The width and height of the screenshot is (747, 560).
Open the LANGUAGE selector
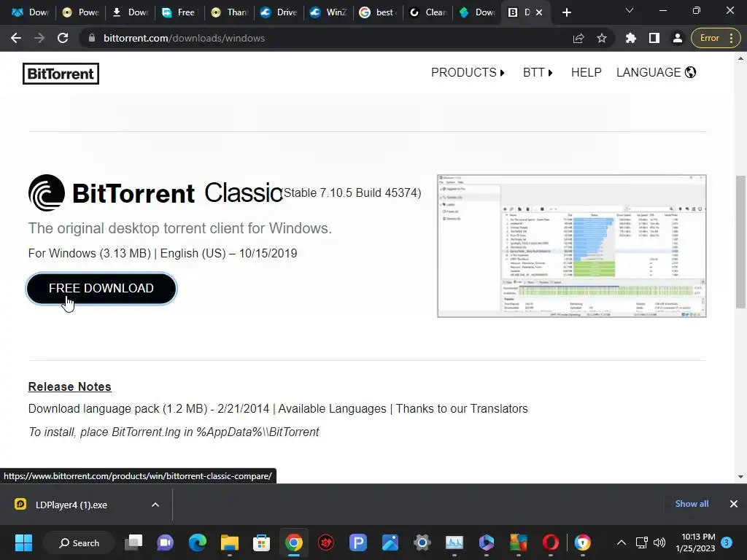(x=656, y=72)
